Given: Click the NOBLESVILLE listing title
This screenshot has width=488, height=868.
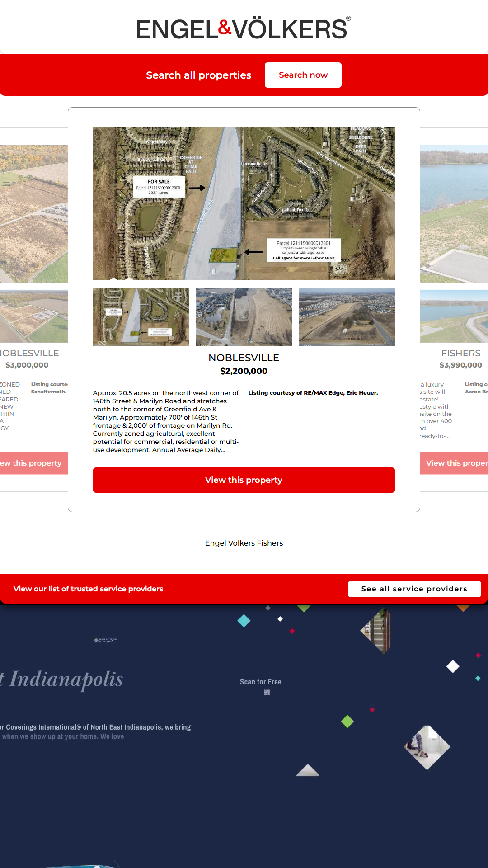Looking at the screenshot, I should tap(244, 358).
